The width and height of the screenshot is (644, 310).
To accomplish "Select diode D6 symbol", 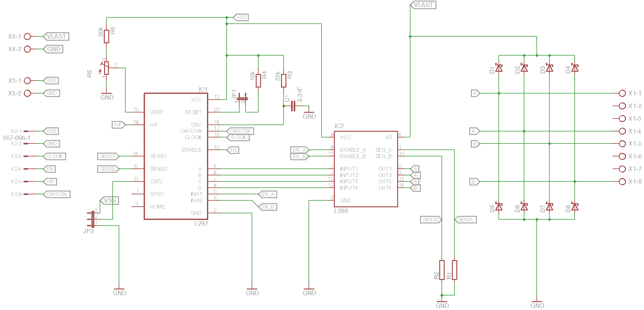I will (x=524, y=207).
